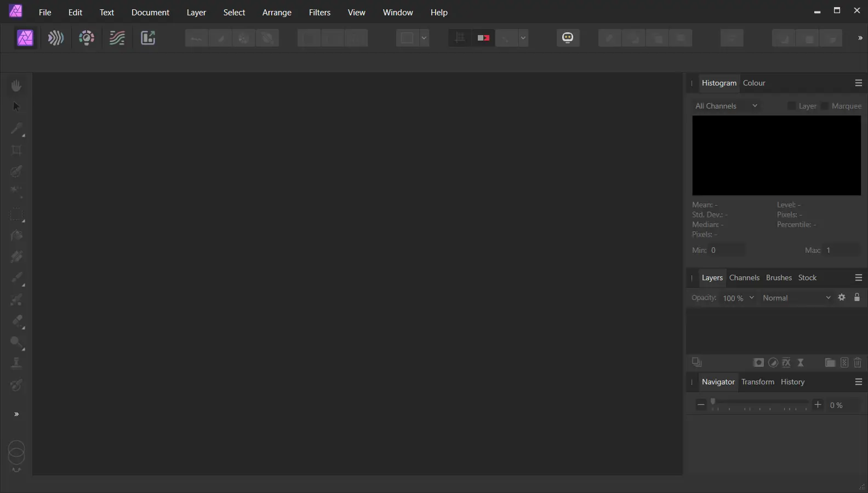Expand the selection shape dropdown arrow in toolbar

point(424,38)
